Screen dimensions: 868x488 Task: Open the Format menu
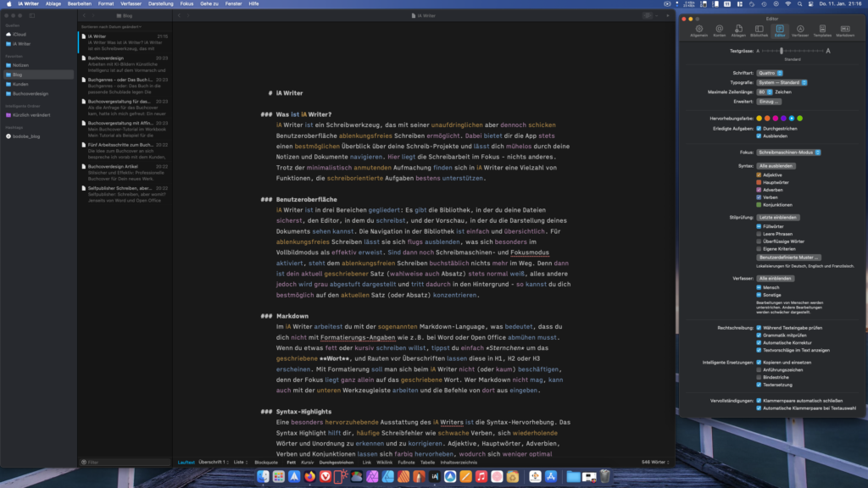106,4
